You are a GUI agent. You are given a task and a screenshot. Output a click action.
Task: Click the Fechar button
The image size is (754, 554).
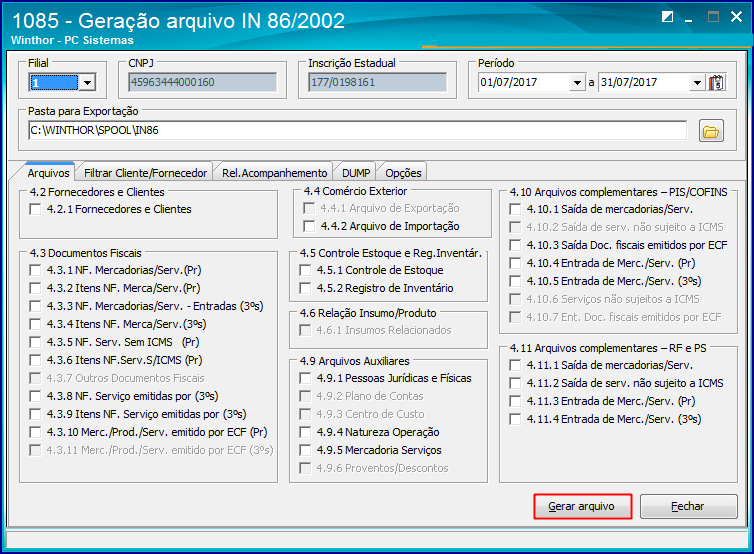pyautogui.click(x=688, y=506)
